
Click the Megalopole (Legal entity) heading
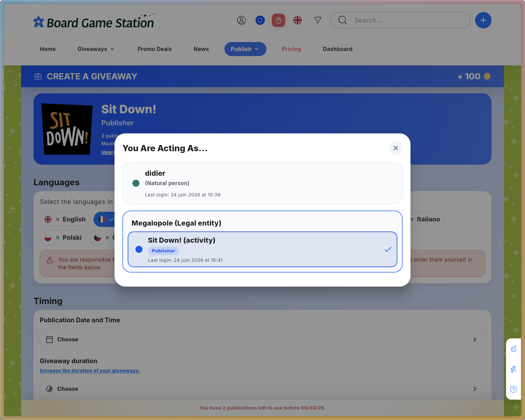tap(176, 223)
